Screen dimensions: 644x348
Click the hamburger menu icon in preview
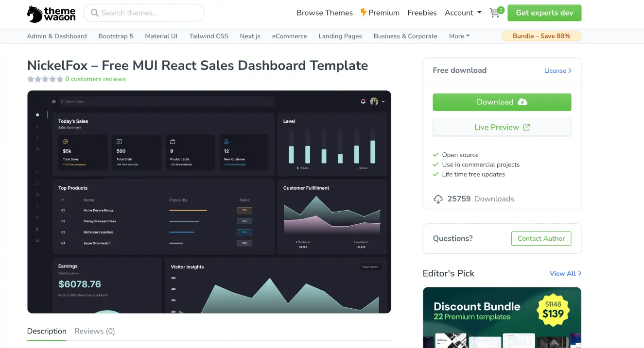[x=54, y=101]
